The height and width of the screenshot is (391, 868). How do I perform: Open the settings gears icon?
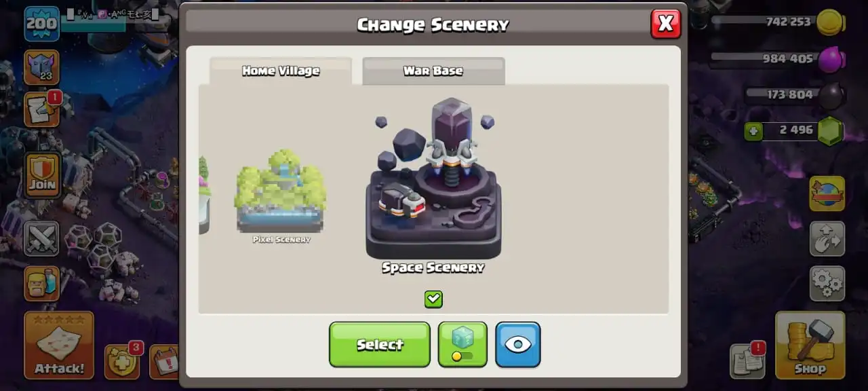click(827, 283)
